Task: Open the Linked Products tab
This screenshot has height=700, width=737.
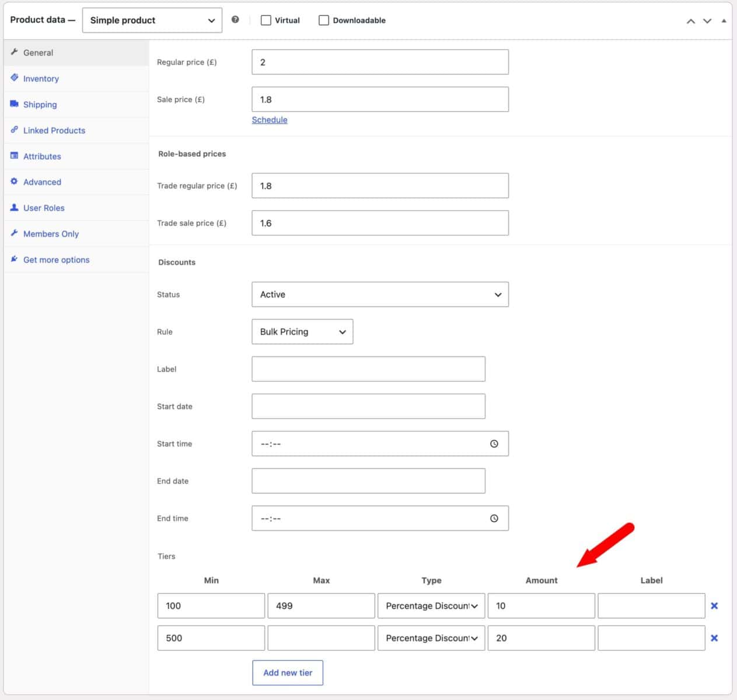Action: (76, 130)
